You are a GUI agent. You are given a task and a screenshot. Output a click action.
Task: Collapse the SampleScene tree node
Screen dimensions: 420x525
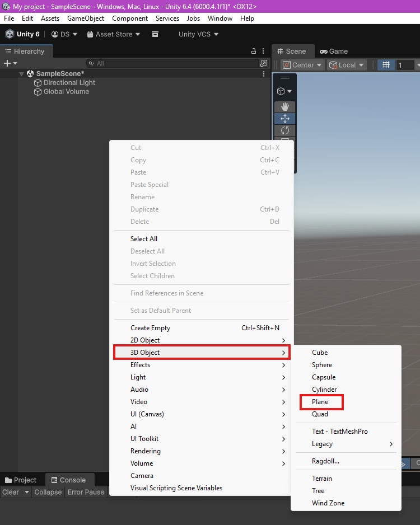point(21,74)
